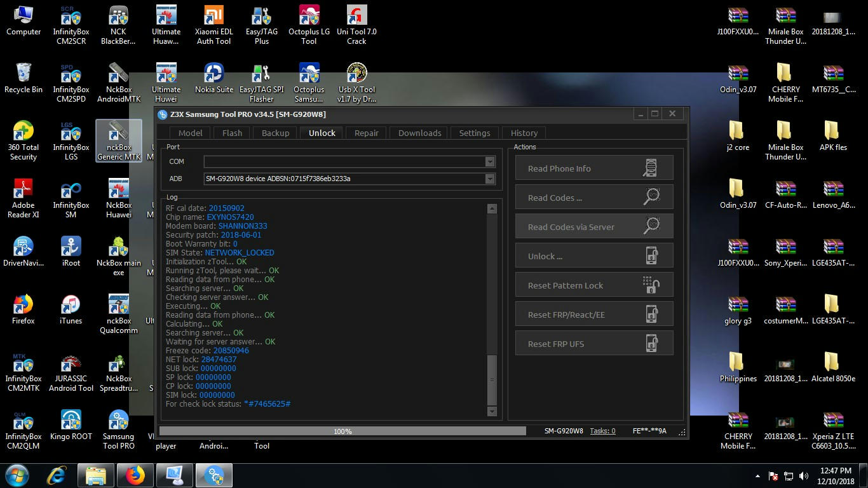Switch to the Settings tab
The height and width of the screenshot is (488, 868).
pyautogui.click(x=475, y=133)
